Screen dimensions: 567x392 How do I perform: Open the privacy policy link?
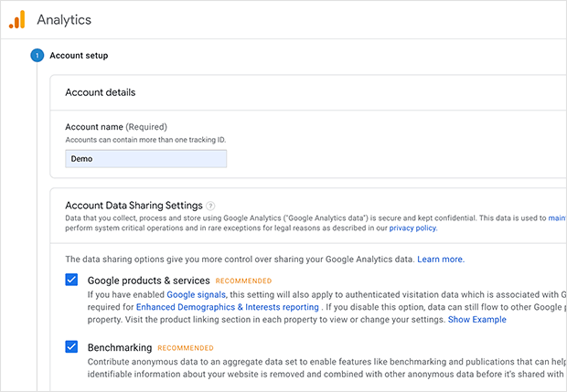click(x=413, y=228)
